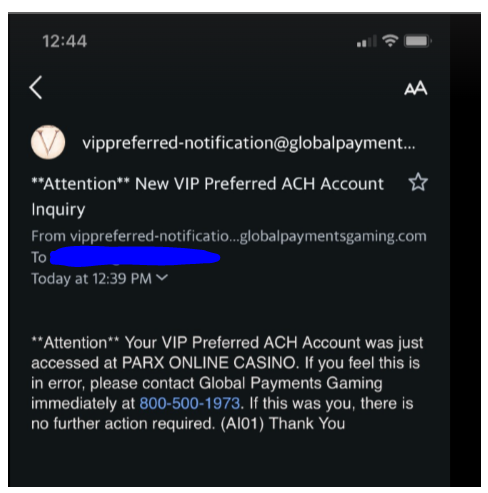Tap the cellular signal bars icon

click(366, 41)
